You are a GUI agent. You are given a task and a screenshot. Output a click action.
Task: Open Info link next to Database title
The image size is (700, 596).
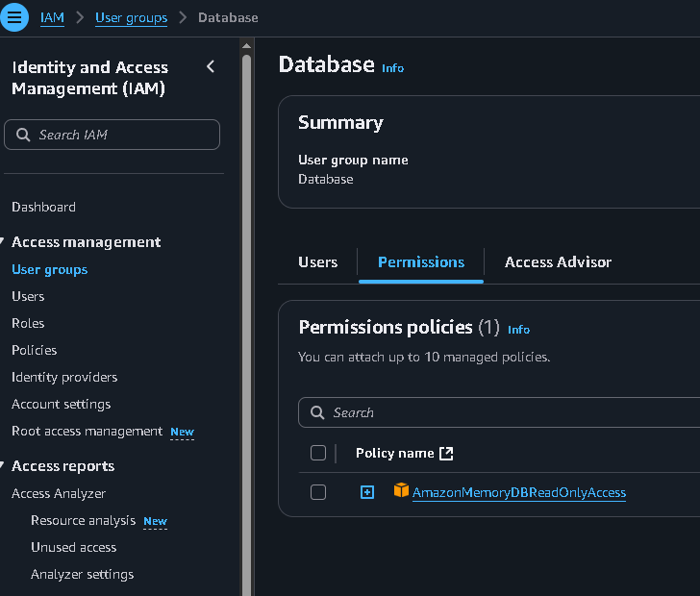[393, 68]
